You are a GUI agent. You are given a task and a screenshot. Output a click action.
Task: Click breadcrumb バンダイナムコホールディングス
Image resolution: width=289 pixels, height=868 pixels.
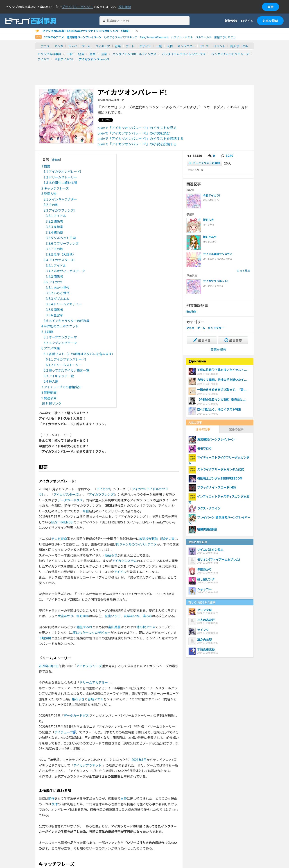coord(134,54)
